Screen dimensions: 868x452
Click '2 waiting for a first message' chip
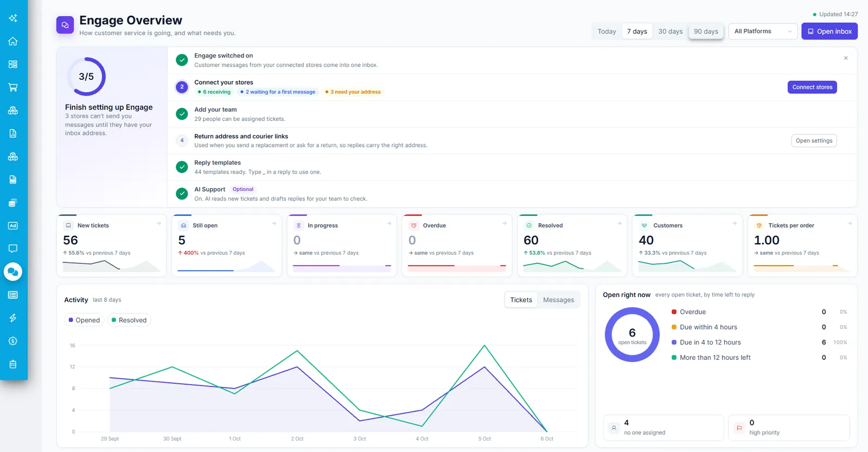(x=278, y=92)
